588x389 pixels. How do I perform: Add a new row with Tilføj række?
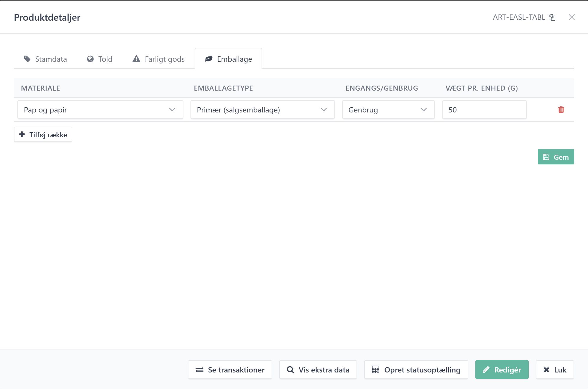[43, 135]
